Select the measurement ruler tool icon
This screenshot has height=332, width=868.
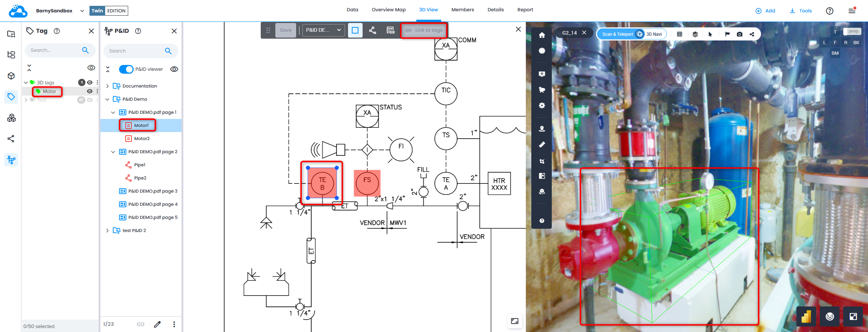pos(542,145)
